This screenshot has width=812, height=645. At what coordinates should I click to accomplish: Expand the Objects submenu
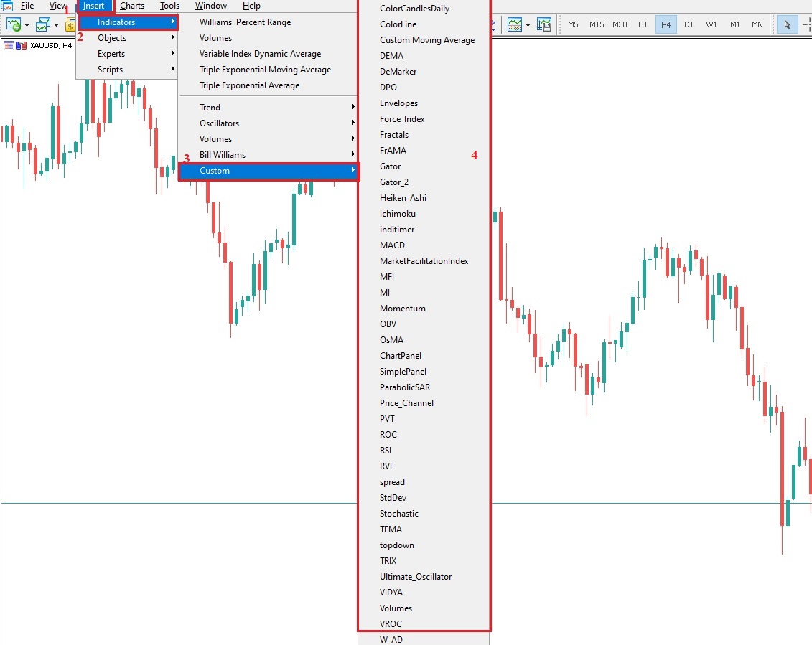click(x=128, y=38)
